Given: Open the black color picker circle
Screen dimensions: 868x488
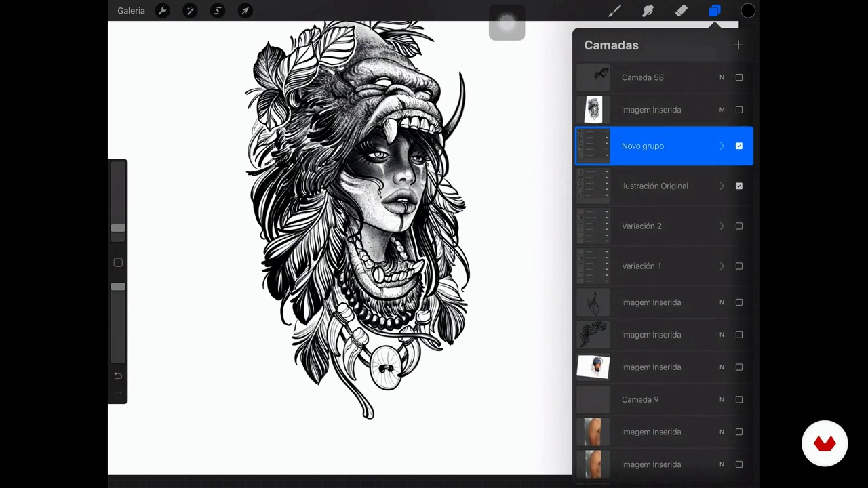Looking at the screenshot, I should click(x=747, y=11).
